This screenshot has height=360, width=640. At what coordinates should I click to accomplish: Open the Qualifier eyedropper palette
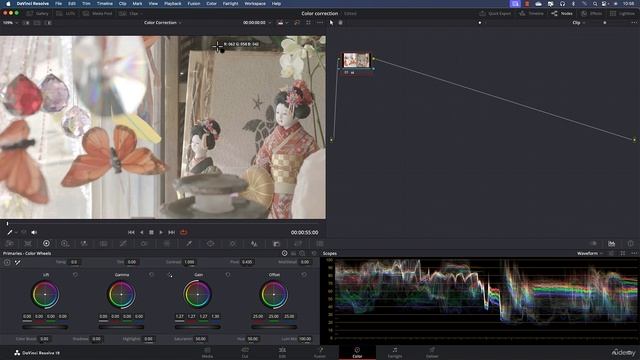189,244
